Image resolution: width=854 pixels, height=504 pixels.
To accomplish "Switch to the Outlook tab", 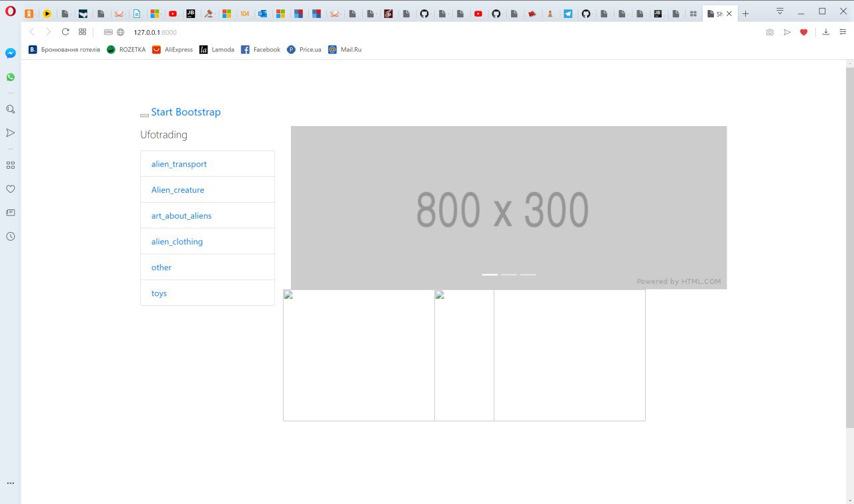I will coord(262,13).
